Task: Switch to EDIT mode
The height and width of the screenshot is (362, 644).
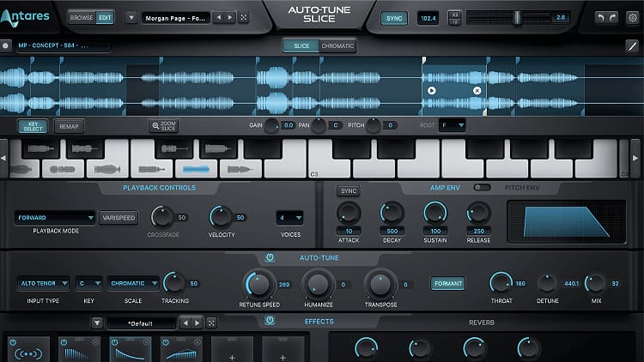Action: 105,18
